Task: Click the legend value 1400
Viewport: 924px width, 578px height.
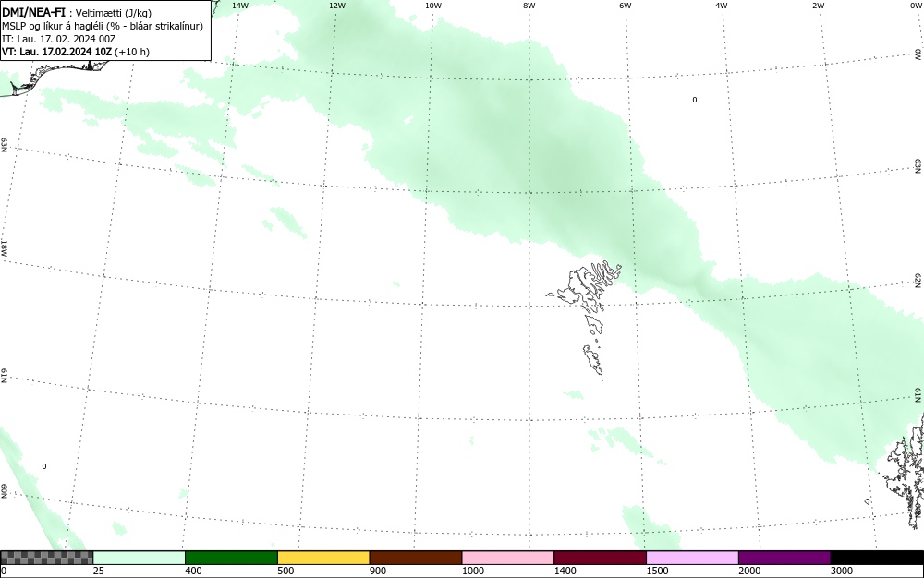Action: pos(565,571)
